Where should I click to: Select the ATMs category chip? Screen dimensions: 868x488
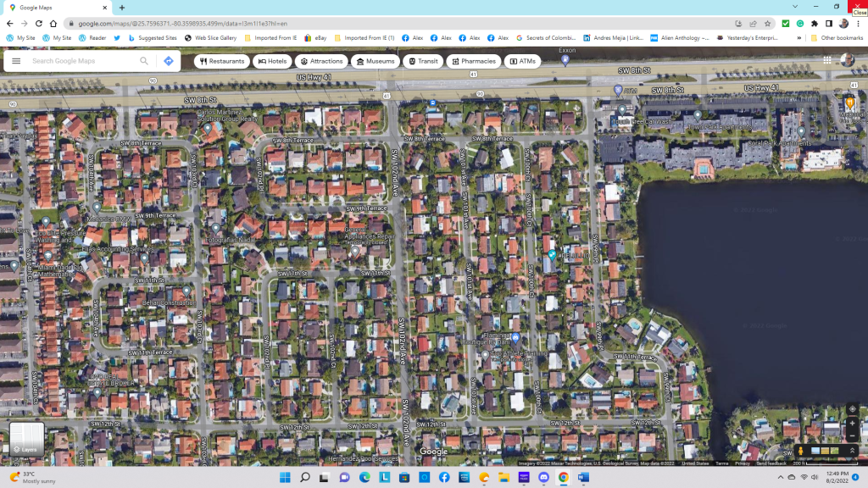[x=522, y=61]
